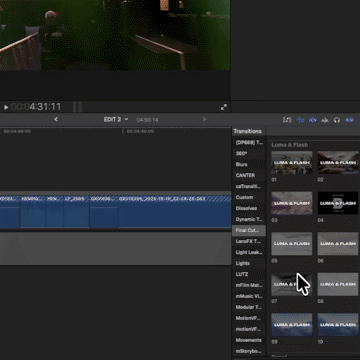Click the Luma & Flash group heading
Image resolution: width=360 pixels, height=360 pixels.
click(x=290, y=145)
